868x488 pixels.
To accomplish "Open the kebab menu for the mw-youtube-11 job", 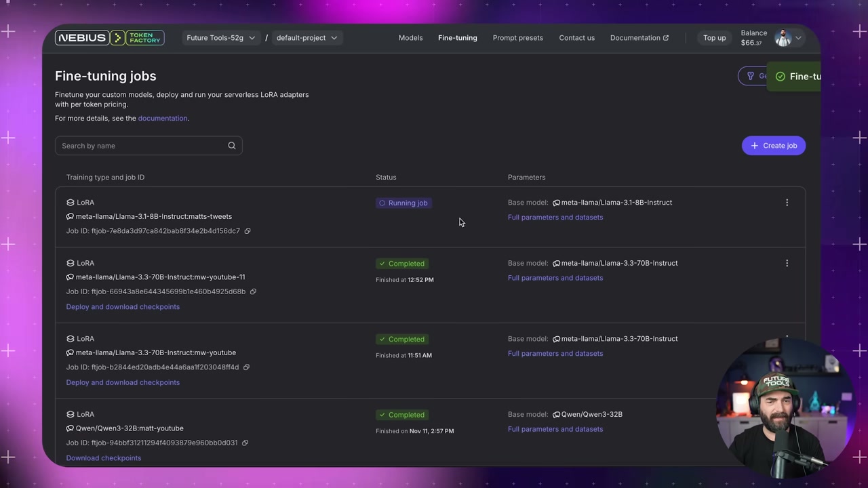I will pyautogui.click(x=787, y=263).
